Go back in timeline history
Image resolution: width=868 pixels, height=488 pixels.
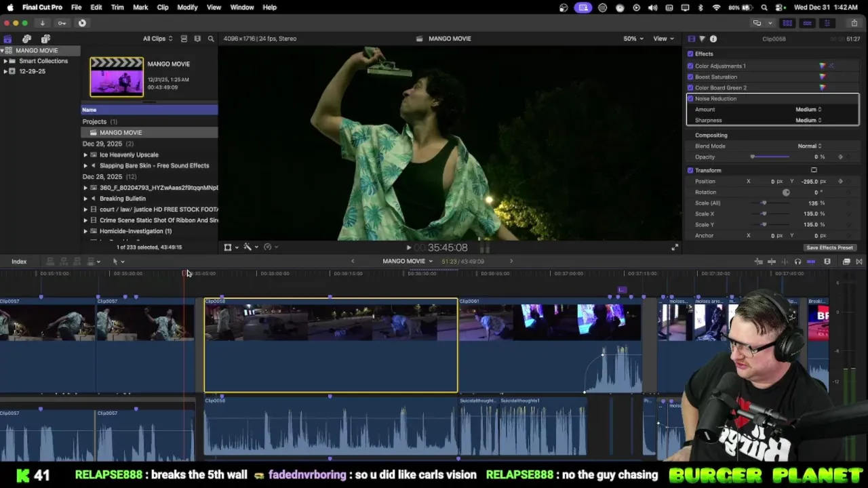coord(353,261)
